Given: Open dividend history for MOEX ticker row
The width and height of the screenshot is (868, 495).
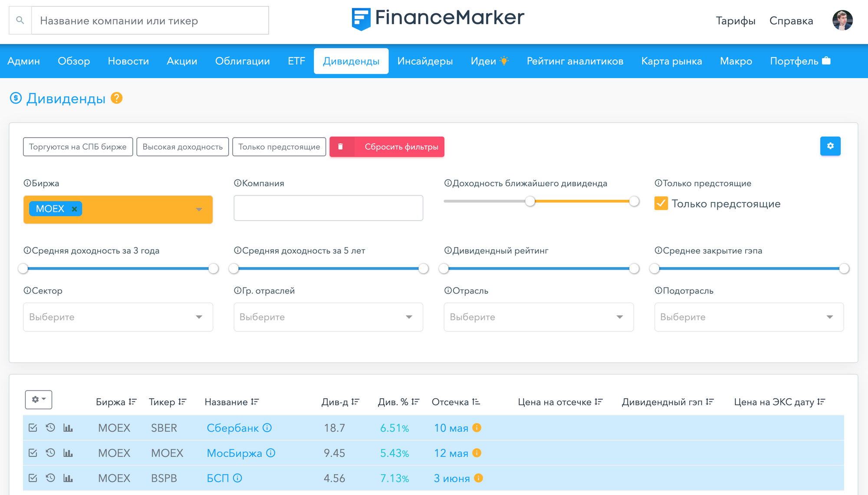Looking at the screenshot, I should tap(50, 453).
